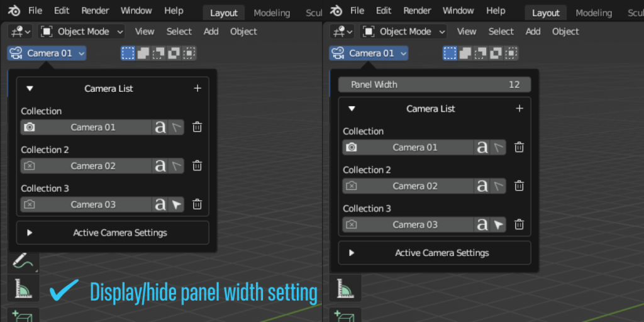Collapse the Camera List section in the left panel
The width and height of the screenshot is (644, 322).
(30, 89)
